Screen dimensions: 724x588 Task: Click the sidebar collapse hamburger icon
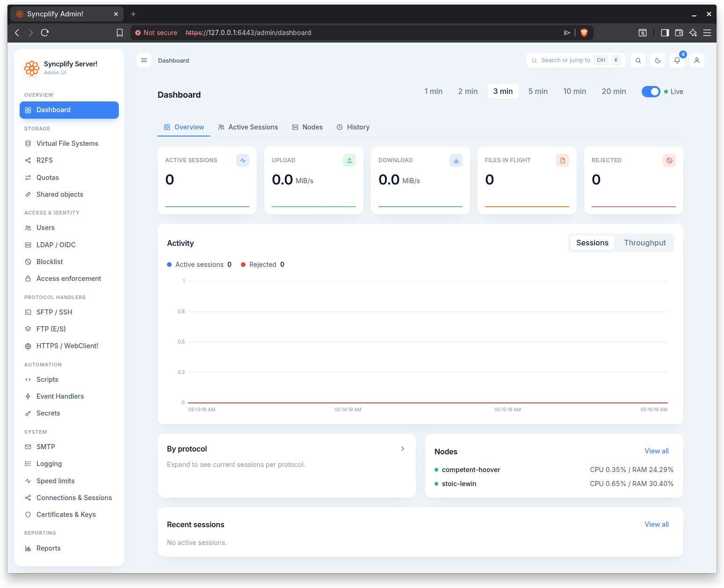coord(144,60)
